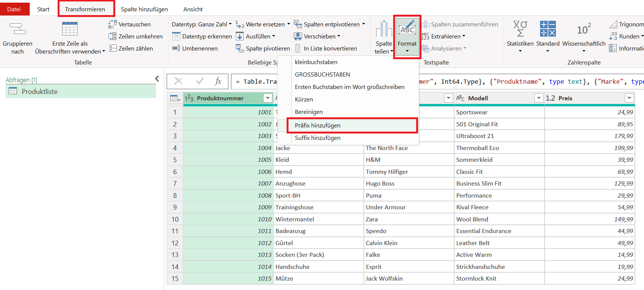Open Produktnummer column filter dropdown

click(x=268, y=98)
